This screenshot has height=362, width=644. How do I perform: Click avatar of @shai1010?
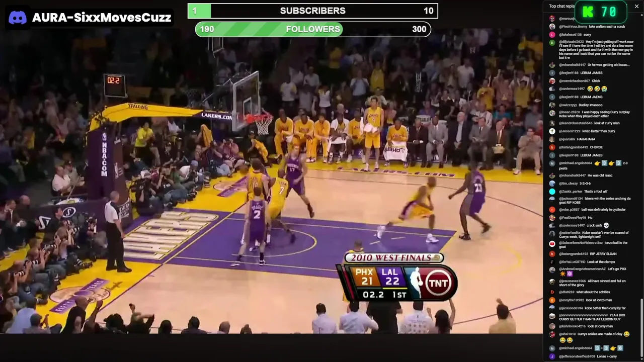click(x=552, y=334)
